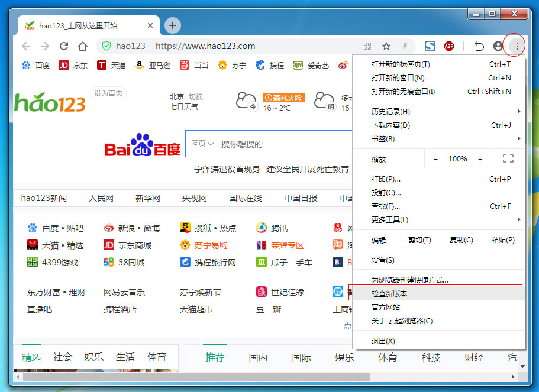Expand the 书签 submenu arrow

519,139
